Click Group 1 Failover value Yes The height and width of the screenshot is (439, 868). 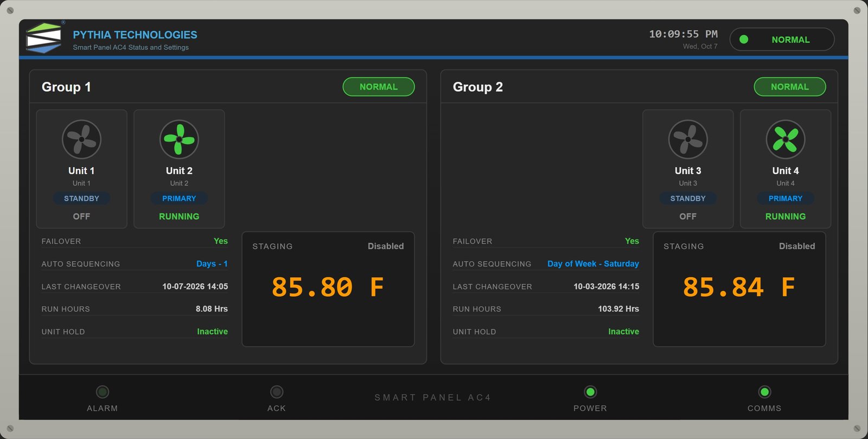(x=221, y=241)
